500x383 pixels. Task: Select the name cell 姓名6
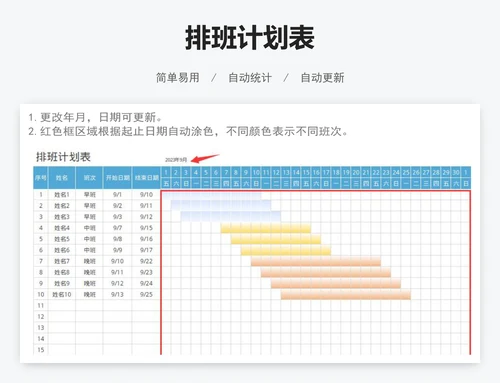coord(62,250)
